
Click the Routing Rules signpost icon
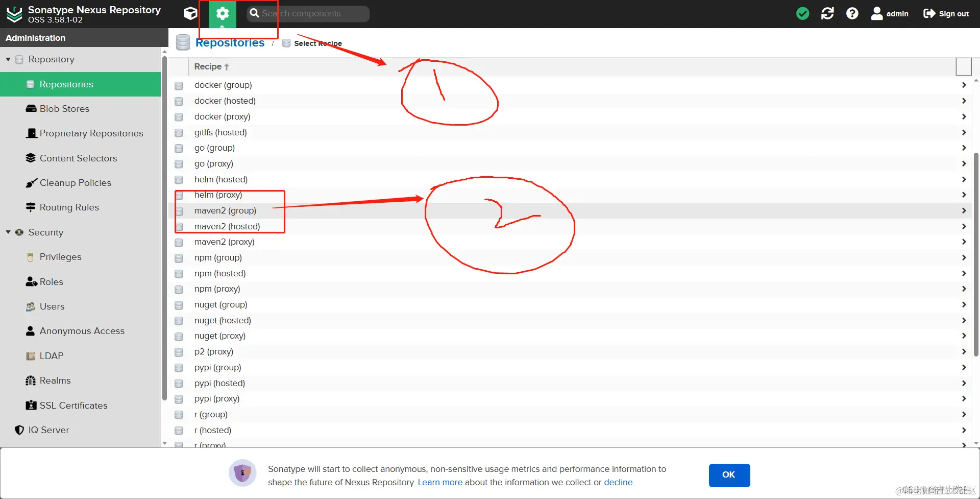tap(31, 207)
